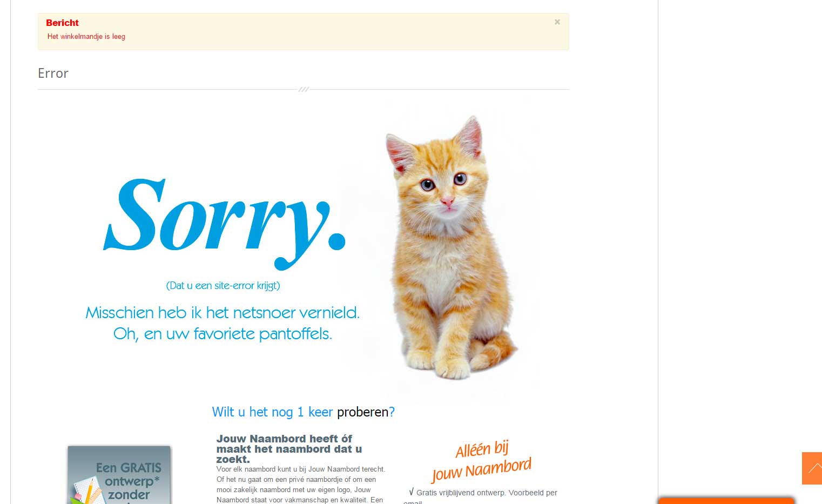
Task: Click the '(Dat u een site-error krijgt)' caption
Action: (x=223, y=285)
